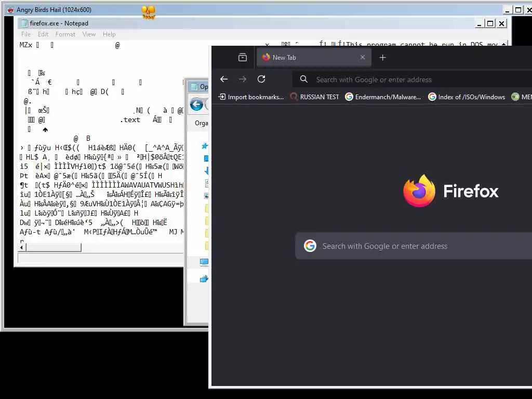Click the Notepad vertical scrollbar up arrow
This screenshot has width=532, height=399.
pos(504,44)
